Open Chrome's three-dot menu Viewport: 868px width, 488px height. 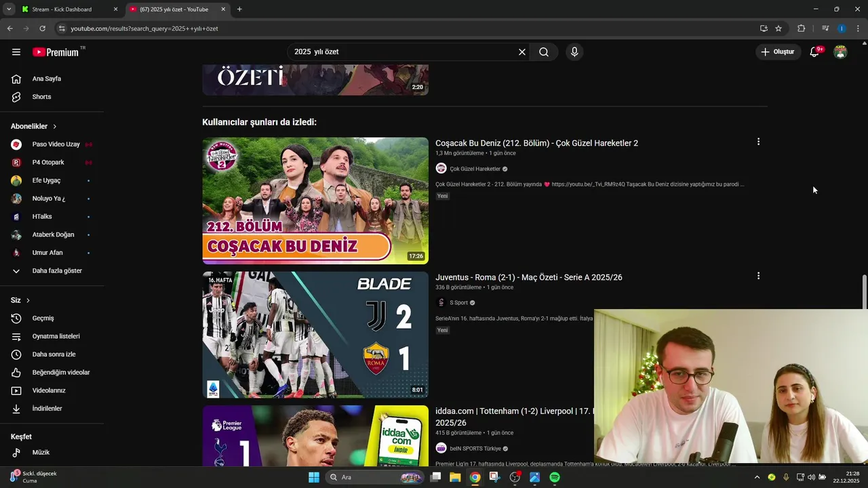tap(859, 28)
